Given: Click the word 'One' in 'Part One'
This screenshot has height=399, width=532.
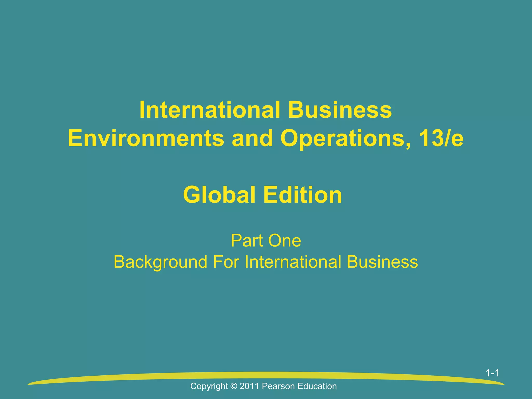Looking at the screenshot, I should (284, 241).
